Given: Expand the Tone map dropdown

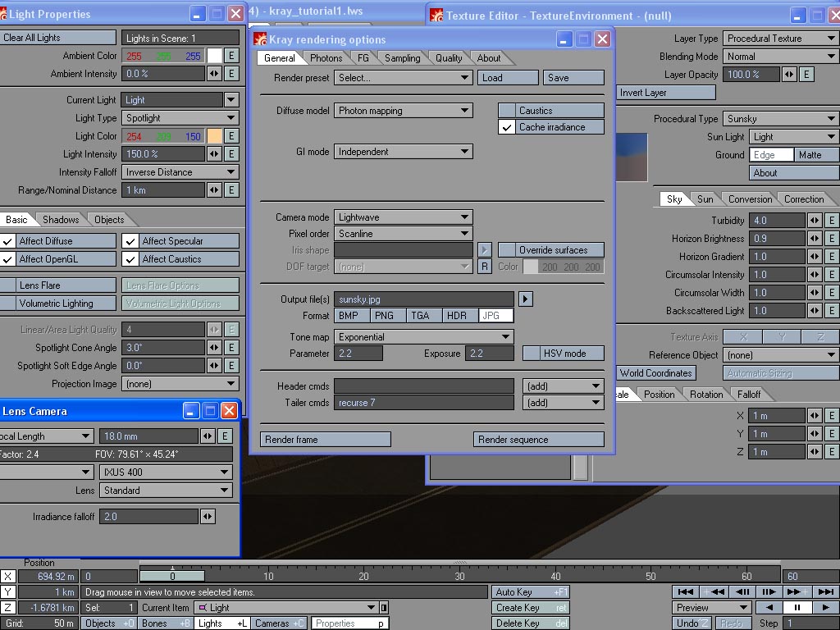Looking at the screenshot, I should click(x=423, y=337).
